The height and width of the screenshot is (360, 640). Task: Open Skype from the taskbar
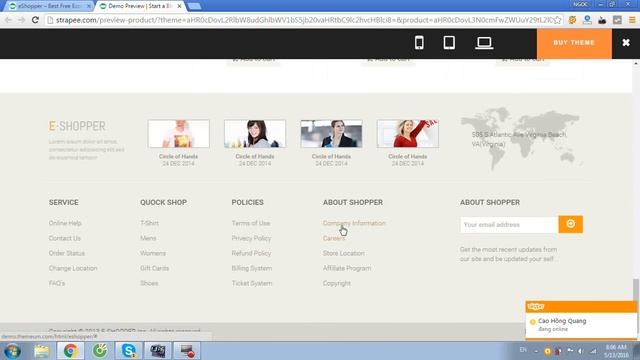point(129,351)
